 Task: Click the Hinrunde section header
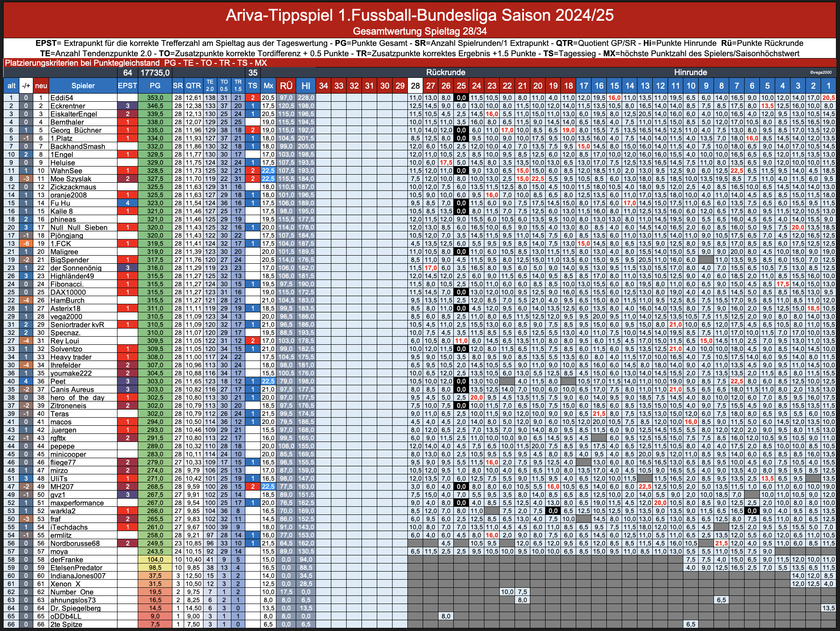691,72
